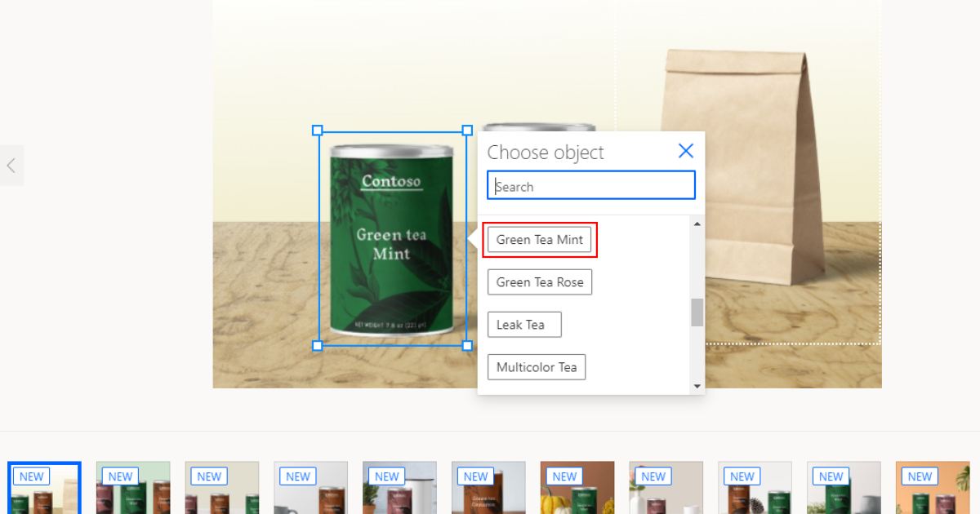Pick the Leak Tea object tag

pos(524,325)
